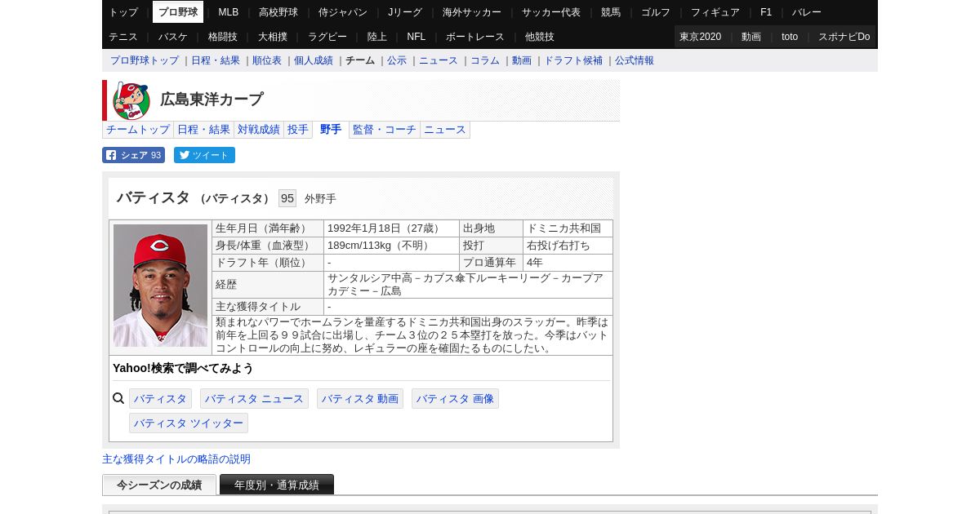Image resolution: width=980 pixels, height=514 pixels.
Task: Tweet this page with ツイート button
Action: 204,155
